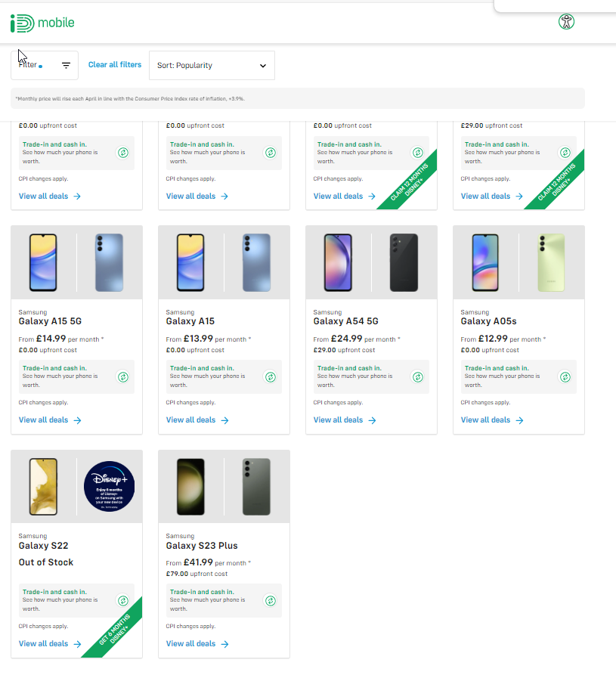Click the filter lines icon
The image size is (616, 675).
[66, 66]
